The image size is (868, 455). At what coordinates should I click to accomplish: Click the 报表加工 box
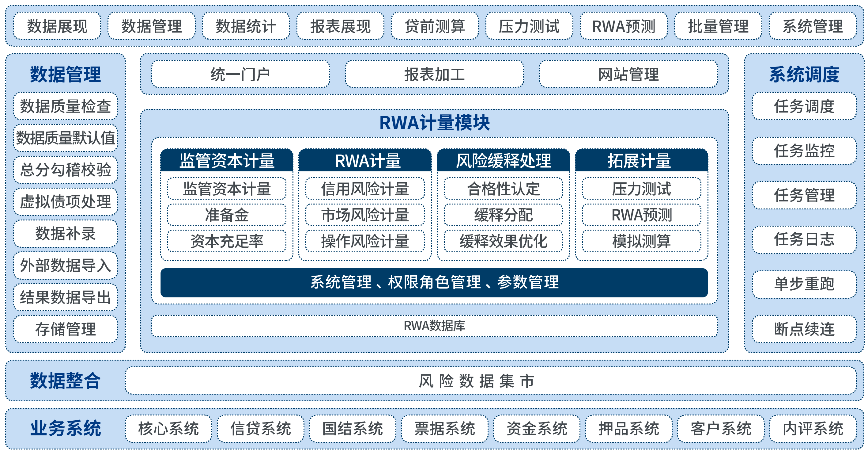tap(434, 74)
